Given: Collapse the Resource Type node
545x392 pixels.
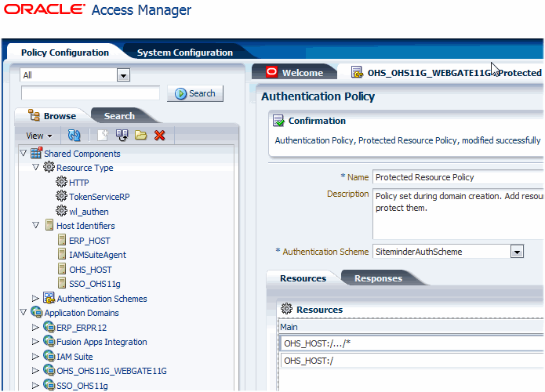Looking at the screenshot, I should click(x=36, y=168).
